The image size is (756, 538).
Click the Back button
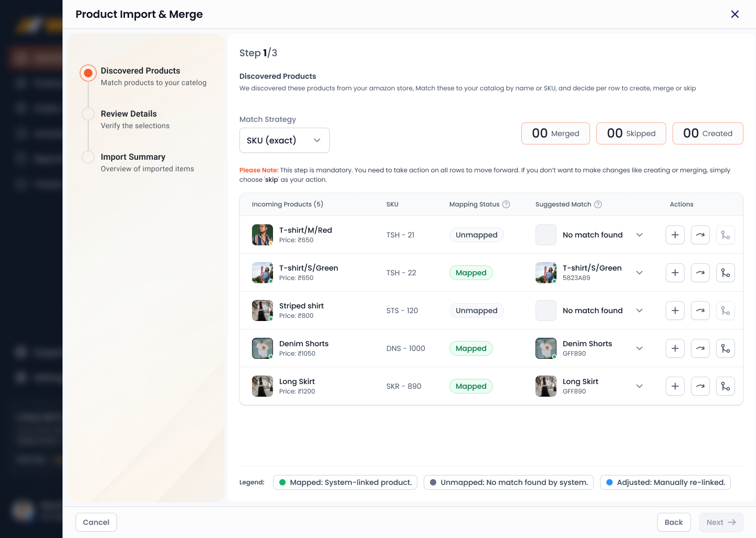tap(673, 522)
